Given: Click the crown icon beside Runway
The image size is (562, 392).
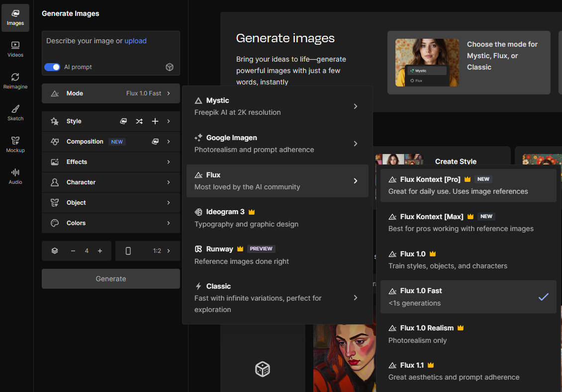Looking at the screenshot, I should click(240, 249).
